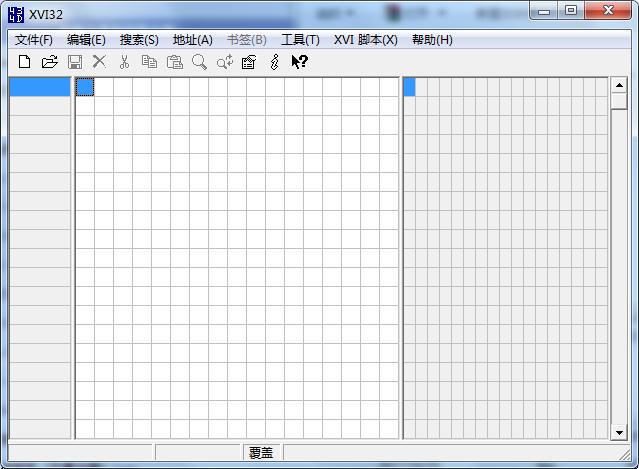Open the 工具(T) menu
The image size is (639, 469).
pos(300,40)
